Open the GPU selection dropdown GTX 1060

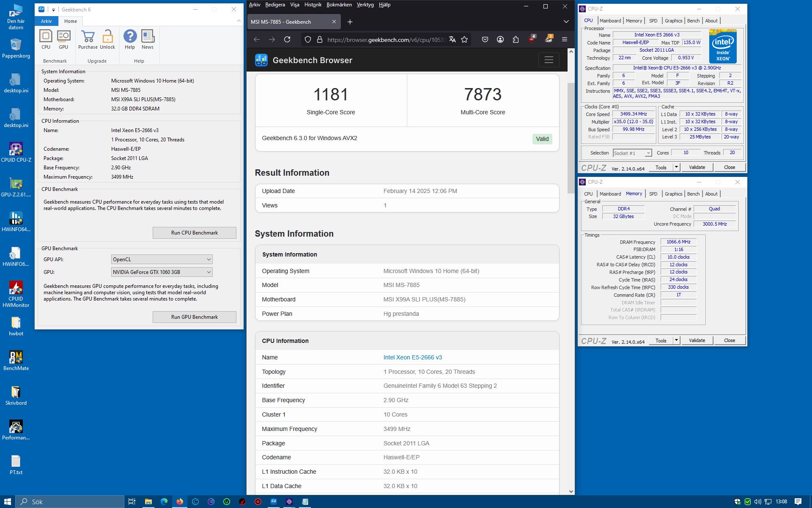162,272
